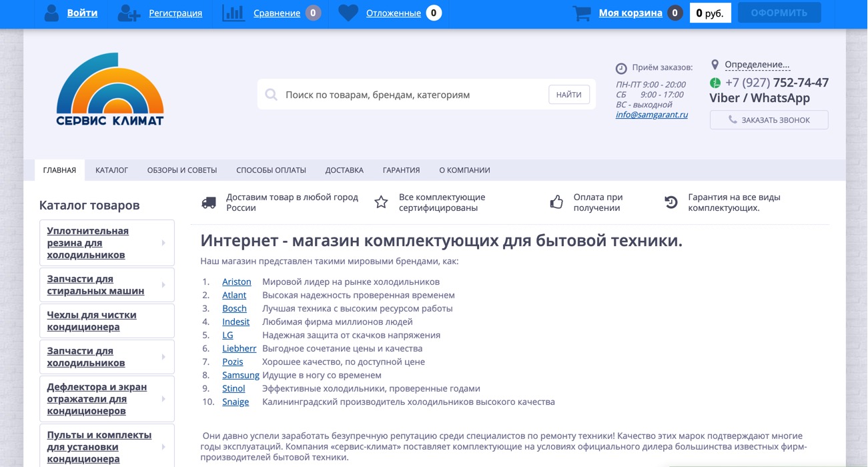Image resolution: width=868 pixels, height=467 pixels.
Task: Open the Snaige brand link
Action: [236, 402]
